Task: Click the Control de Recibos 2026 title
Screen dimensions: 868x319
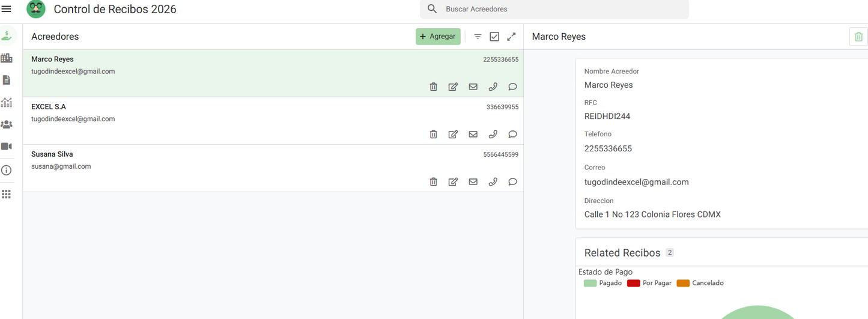Action: tap(115, 9)
